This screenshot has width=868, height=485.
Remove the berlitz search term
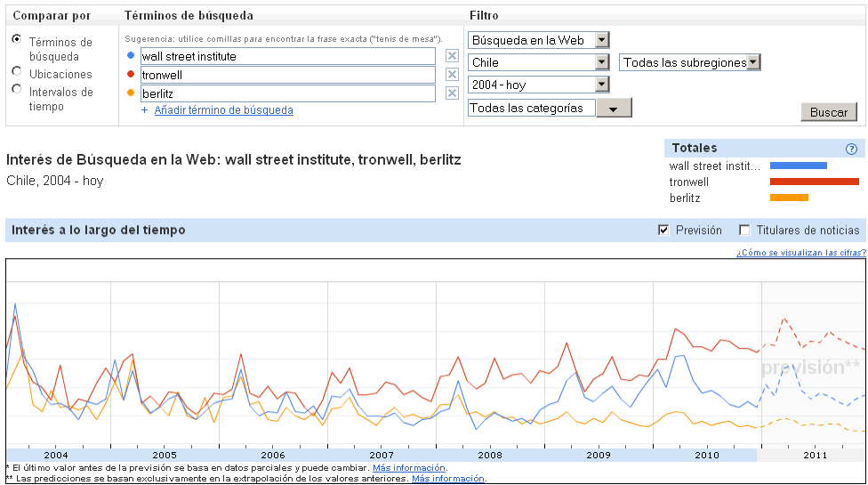click(453, 93)
